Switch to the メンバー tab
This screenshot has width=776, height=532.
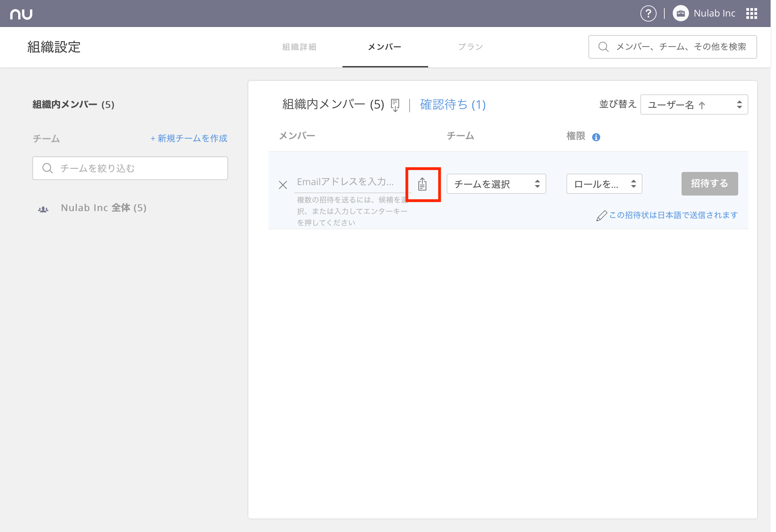click(385, 47)
